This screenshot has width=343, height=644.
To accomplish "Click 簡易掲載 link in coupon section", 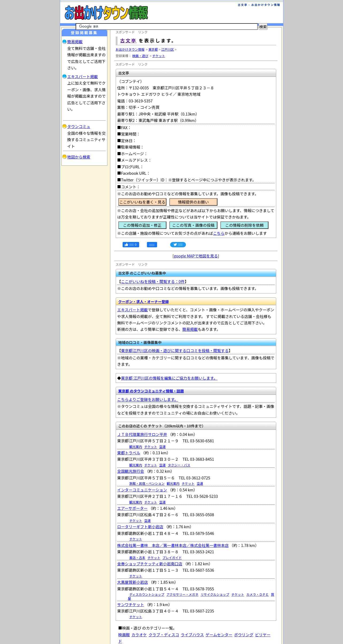I will (190, 329).
